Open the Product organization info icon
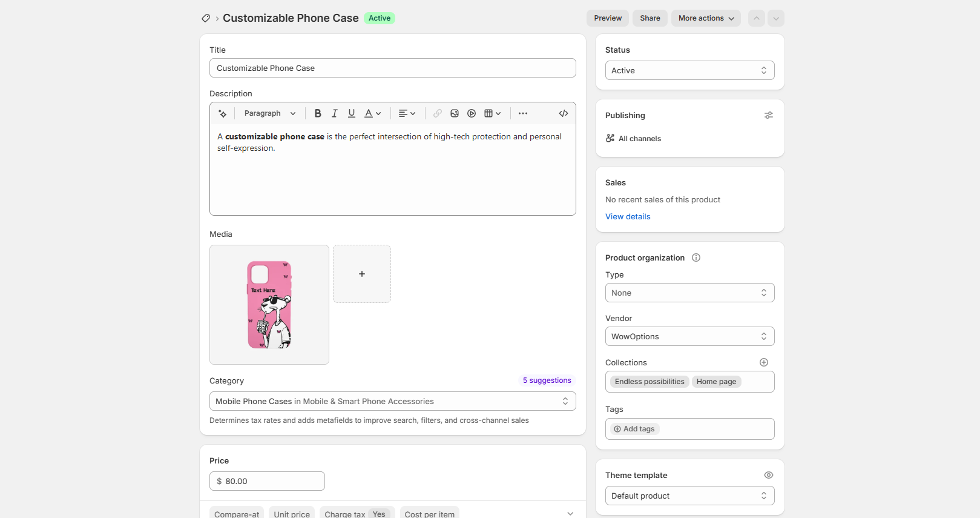This screenshot has height=518, width=980. coord(696,257)
